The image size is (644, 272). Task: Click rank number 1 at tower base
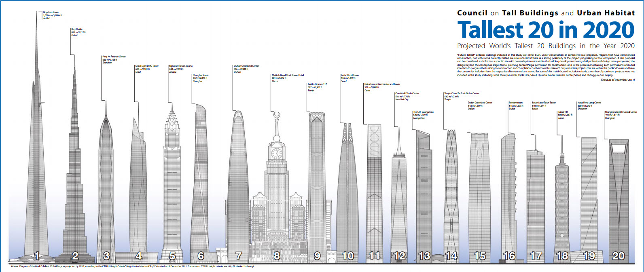(37, 256)
